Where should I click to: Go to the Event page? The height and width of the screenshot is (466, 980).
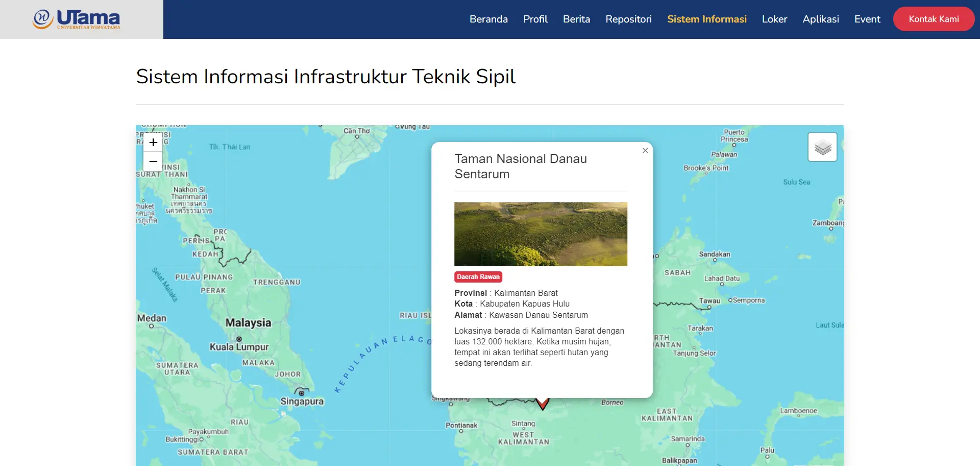pyautogui.click(x=867, y=19)
